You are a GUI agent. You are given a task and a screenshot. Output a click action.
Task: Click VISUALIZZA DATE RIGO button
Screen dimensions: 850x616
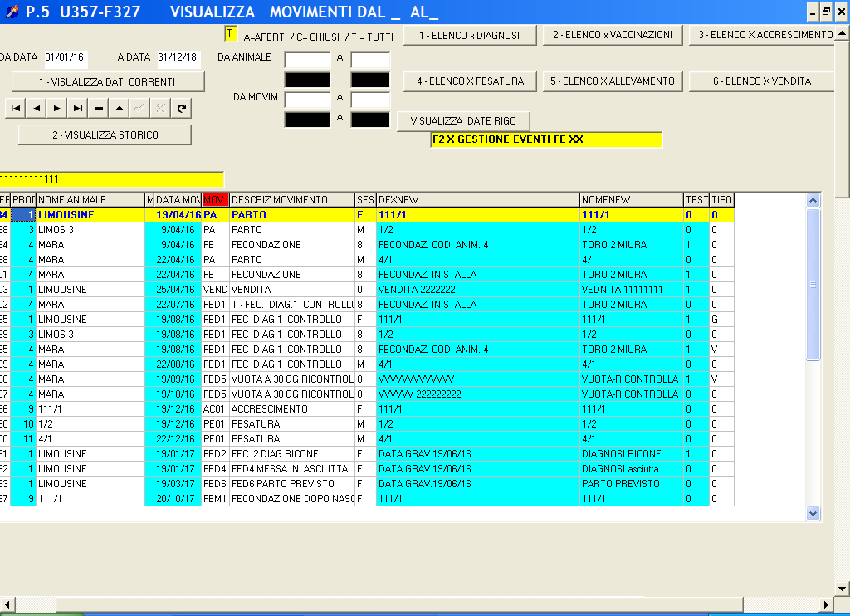(463, 121)
